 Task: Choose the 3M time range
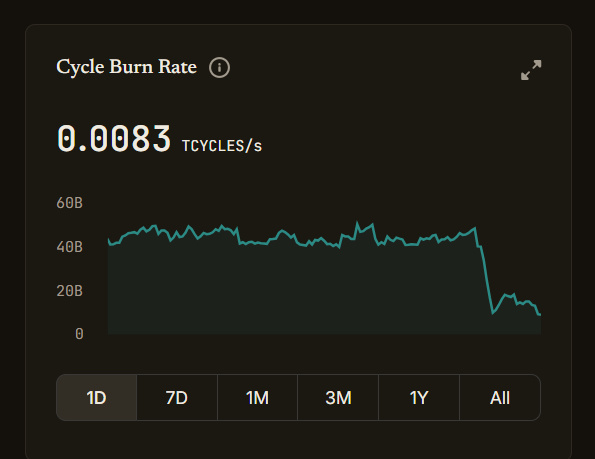coord(338,398)
